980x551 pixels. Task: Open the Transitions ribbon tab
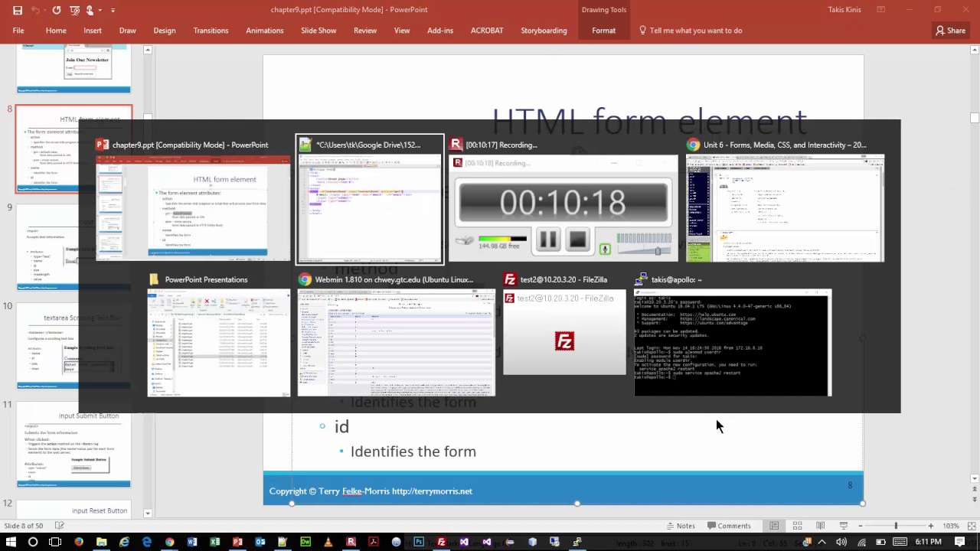pyautogui.click(x=211, y=31)
